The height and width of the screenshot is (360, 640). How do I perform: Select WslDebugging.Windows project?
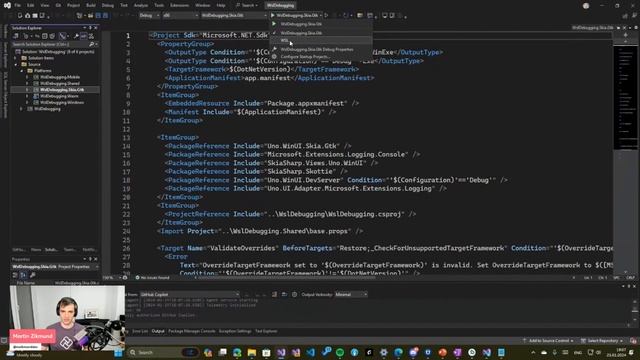click(x=62, y=102)
